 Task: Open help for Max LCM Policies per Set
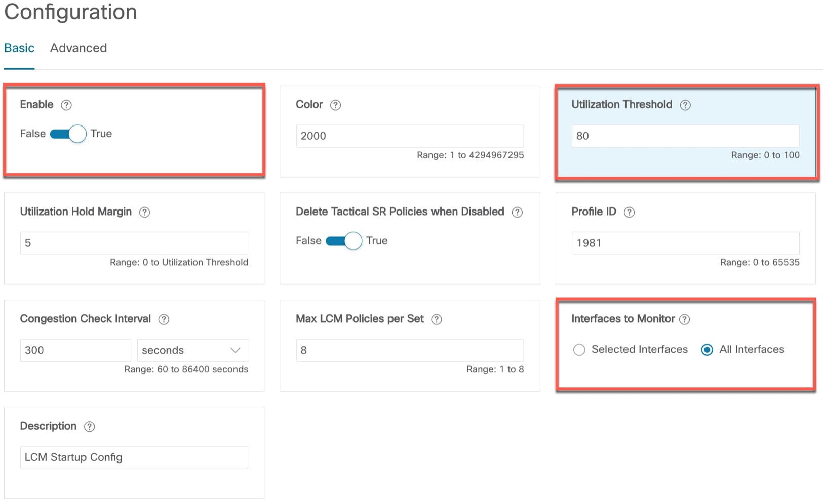coord(436,319)
